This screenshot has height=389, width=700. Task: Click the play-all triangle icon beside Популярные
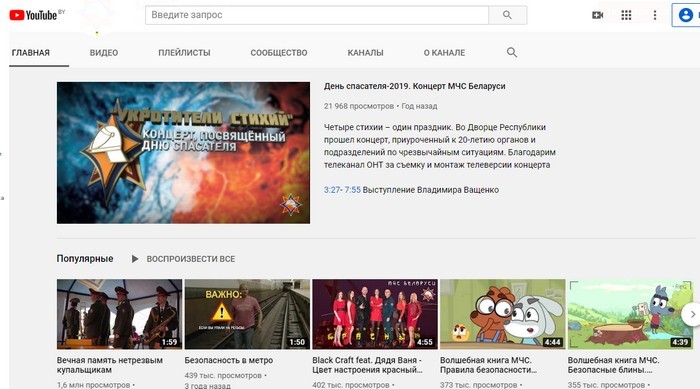coord(135,259)
